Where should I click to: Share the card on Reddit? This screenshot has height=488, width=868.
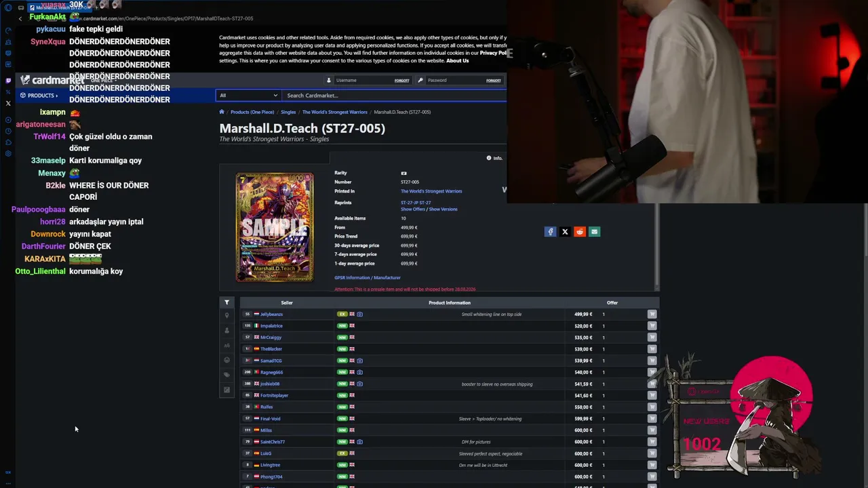[580, 232]
